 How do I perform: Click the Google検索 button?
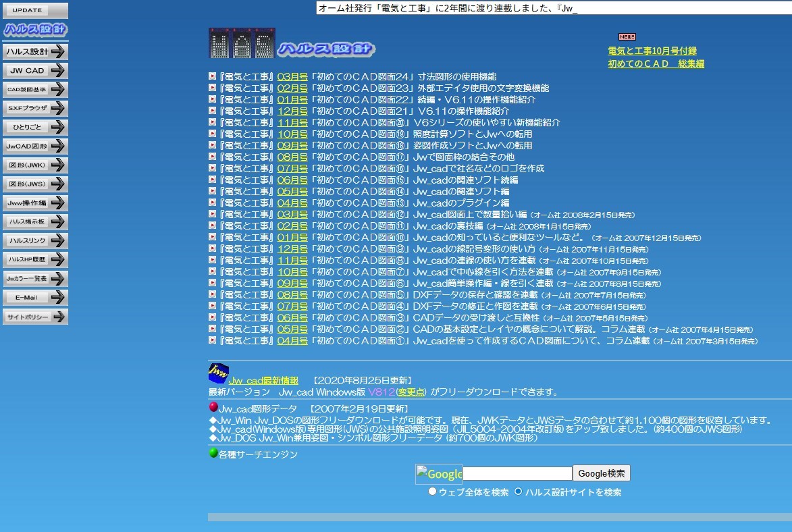[x=601, y=473]
